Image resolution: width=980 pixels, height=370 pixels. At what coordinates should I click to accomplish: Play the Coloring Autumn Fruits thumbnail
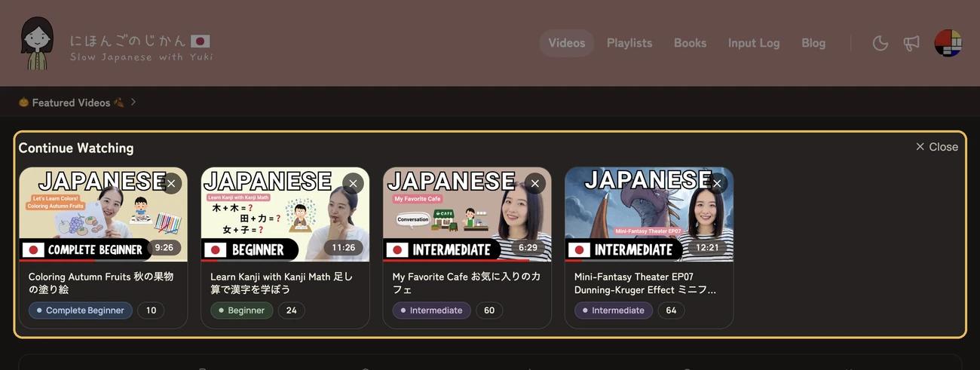(103, 214)
